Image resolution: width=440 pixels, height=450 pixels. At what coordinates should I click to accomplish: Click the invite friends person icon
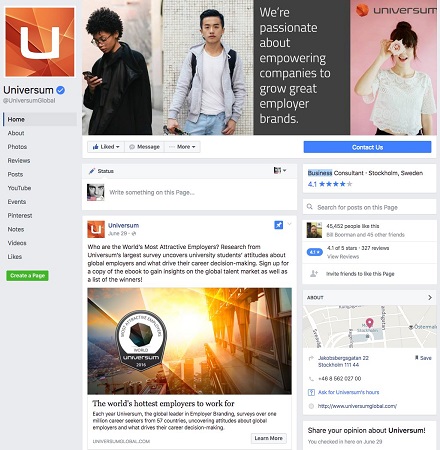click(x=314, y=274)
